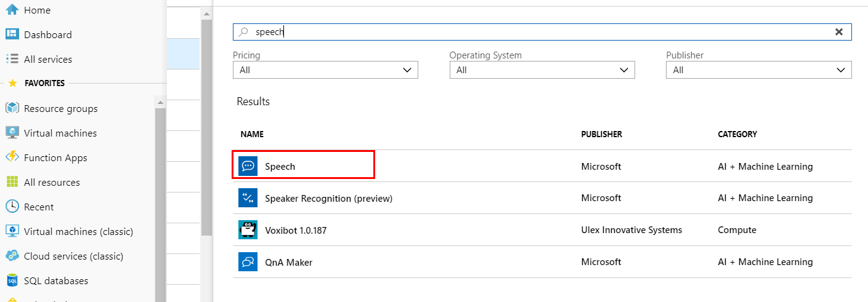Click the QnA Maker icon
This screenshot has height=302, width=868.
[x=248, y=262]
